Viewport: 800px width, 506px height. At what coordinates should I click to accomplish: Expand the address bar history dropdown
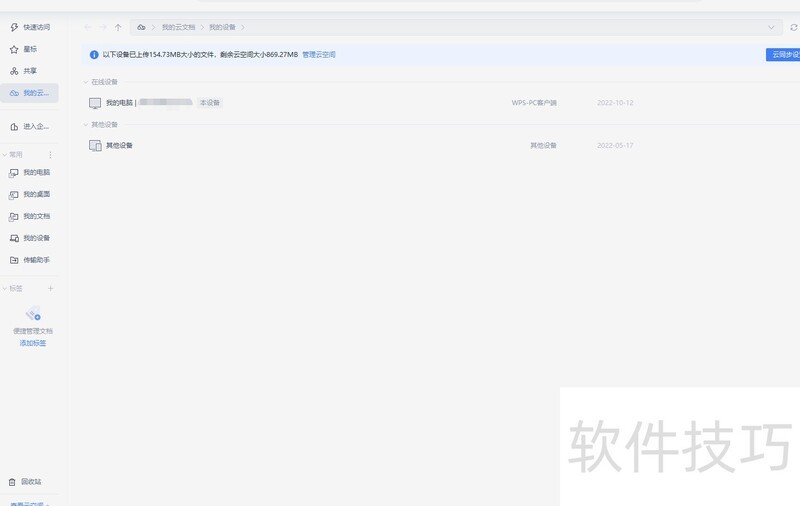[771, 27]
